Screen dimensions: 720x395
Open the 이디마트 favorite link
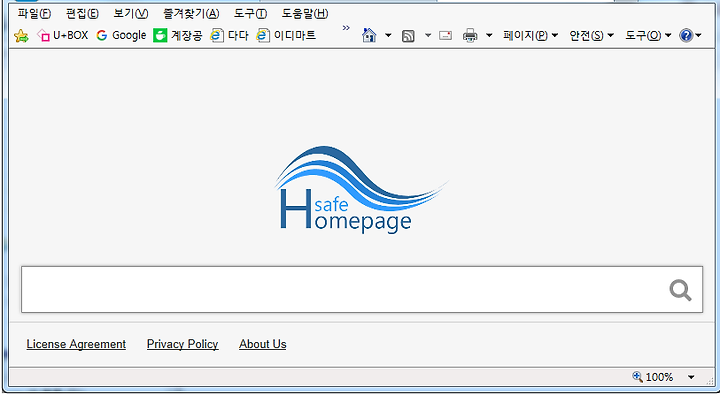tap(286, 35)
